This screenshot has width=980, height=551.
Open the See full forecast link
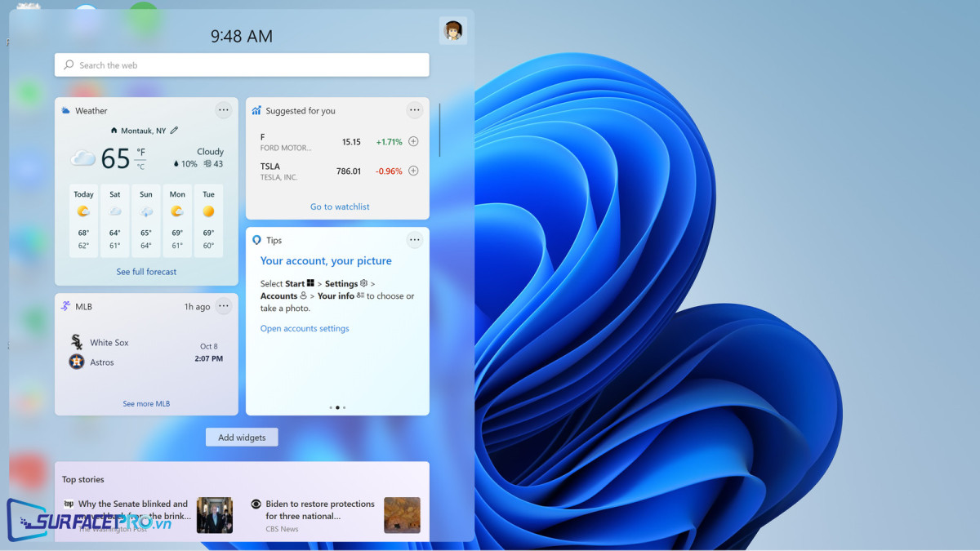(x=146, y=272)
